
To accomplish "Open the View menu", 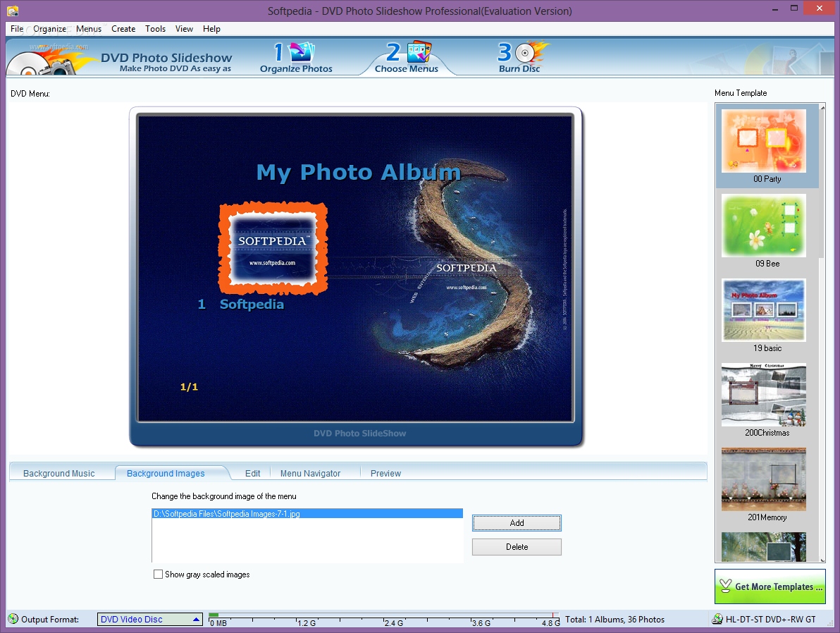I will coord(184,29).
